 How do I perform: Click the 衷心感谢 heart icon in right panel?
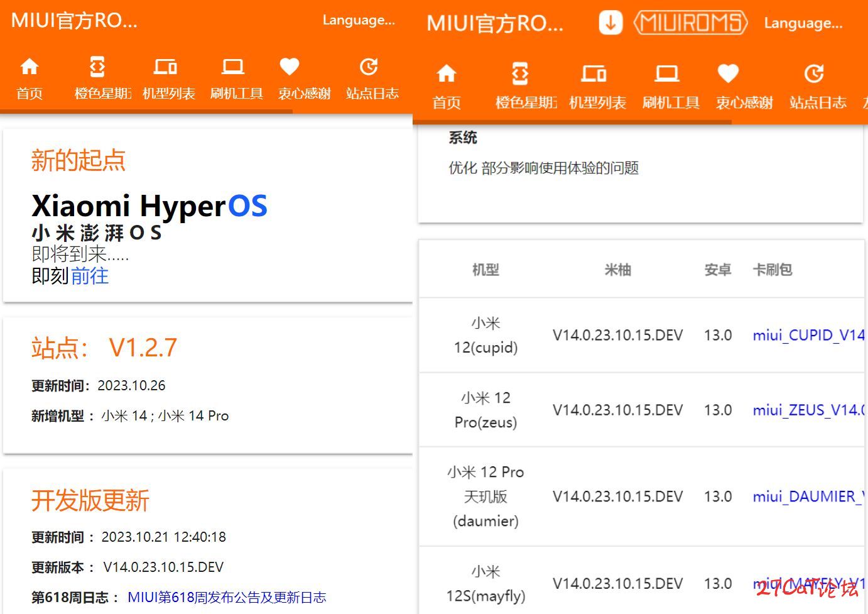(728, 74)
